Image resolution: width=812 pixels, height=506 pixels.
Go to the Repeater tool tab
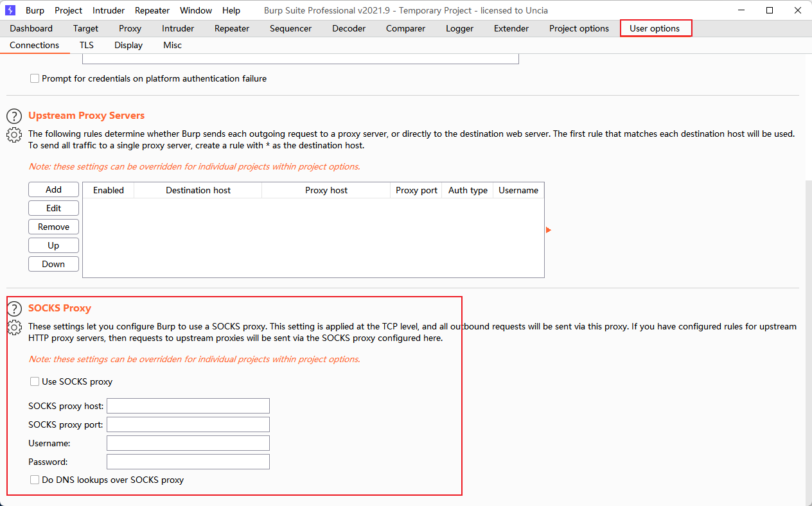point(232,28)
